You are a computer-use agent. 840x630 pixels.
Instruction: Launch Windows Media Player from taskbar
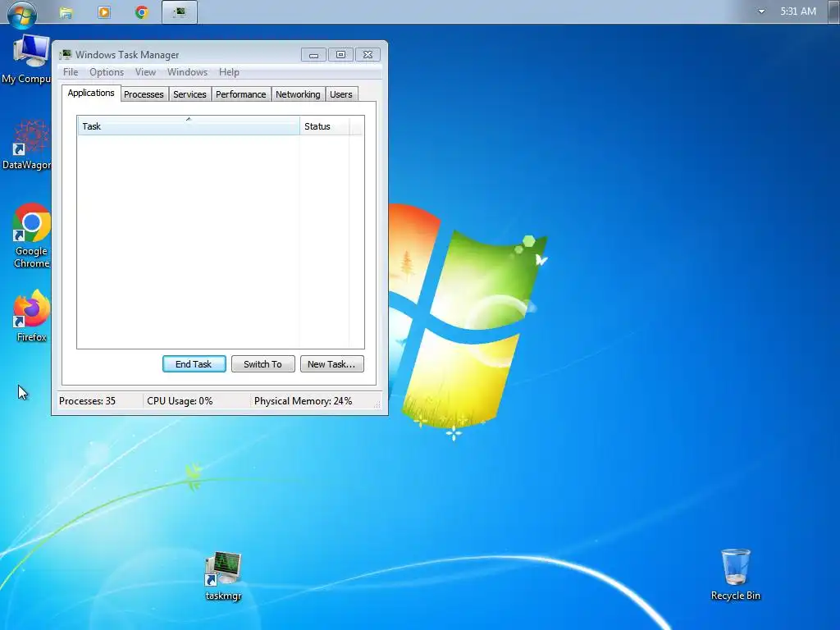point(104,12)
